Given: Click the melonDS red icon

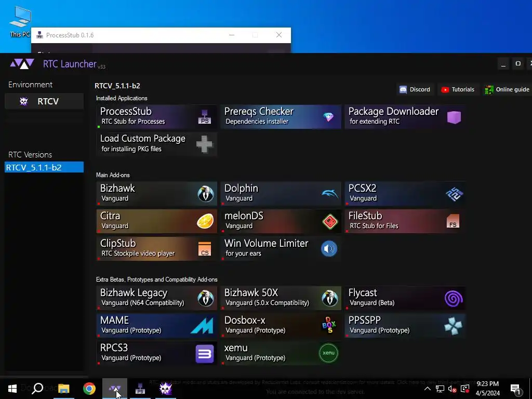Looking at the screenshot, I should pyautogui.click(x=330, y=221).
